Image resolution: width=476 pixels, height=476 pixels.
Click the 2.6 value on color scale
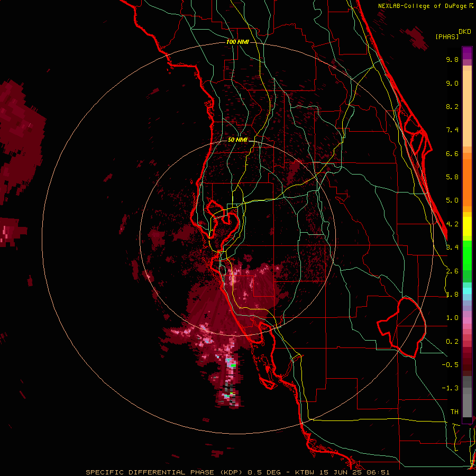(x=452, y=271)
